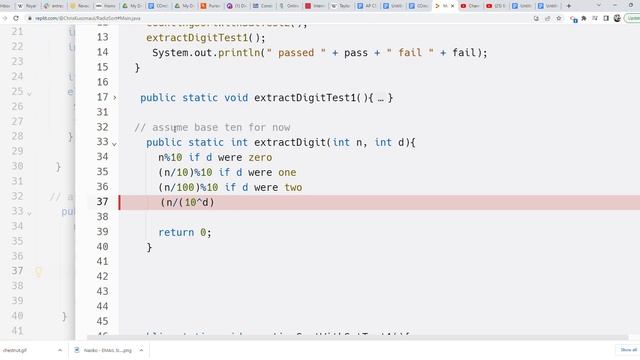The width and height of the screenshot is (640, 360).
Task: Click Show all downloads
Action: [628, 350]
